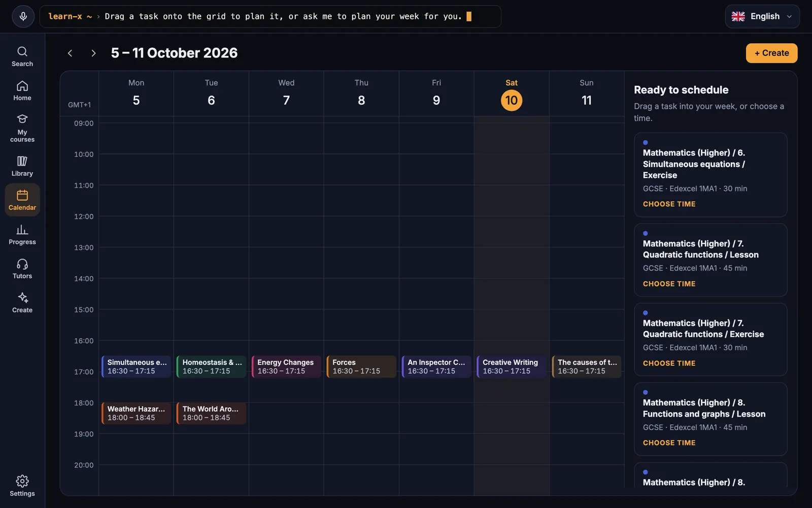Open The causes of event on Sunday
The image size is (812, 508).
tap(587, 366)
